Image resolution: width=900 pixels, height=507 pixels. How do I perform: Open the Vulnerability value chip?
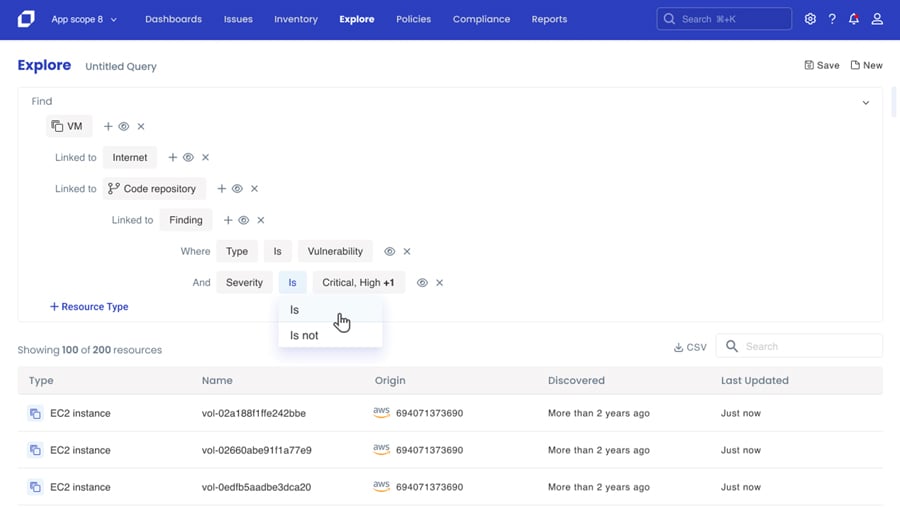pyautogui.click(x=335, y=251)
